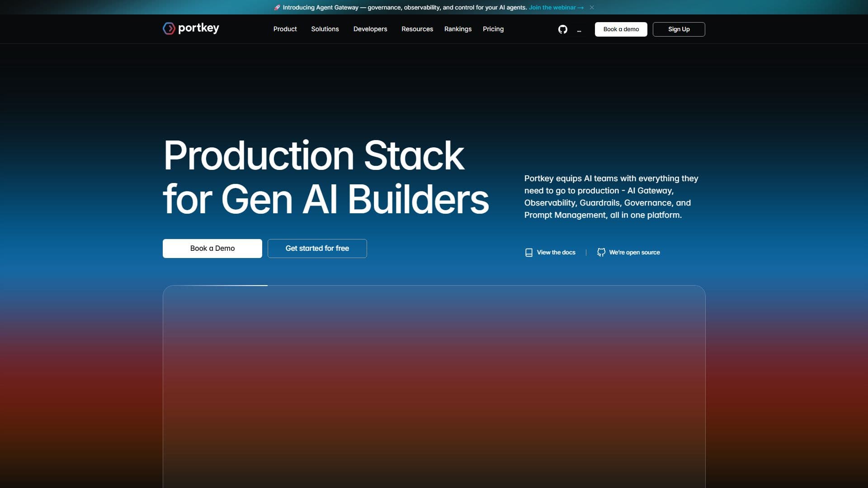Click the book icon beside View the docs
Viewport: 868px width, 488px height.
(529, 253)
